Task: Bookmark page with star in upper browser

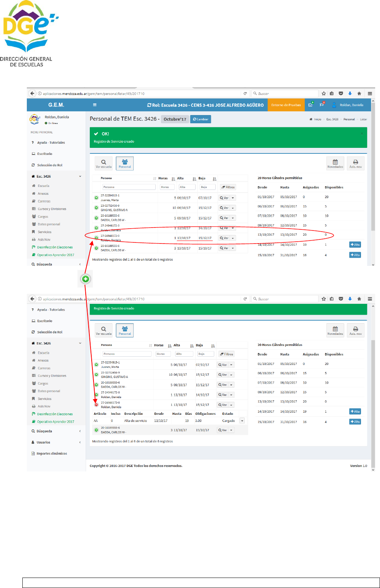Action: (324, 93)
